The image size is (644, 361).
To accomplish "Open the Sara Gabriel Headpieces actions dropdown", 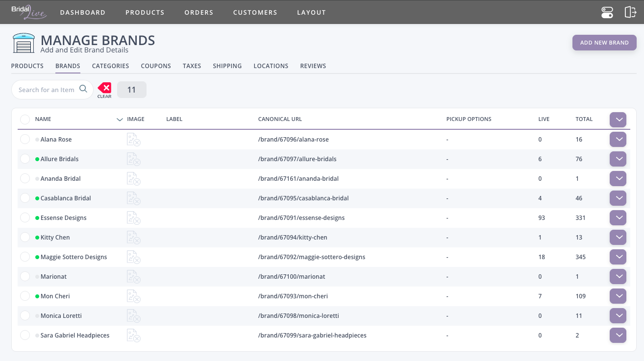I will 618,336.
